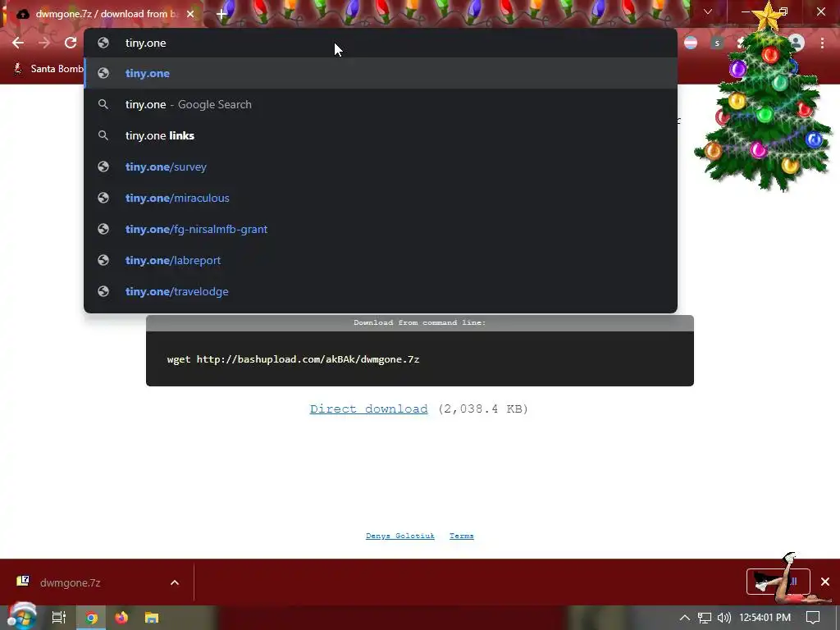Close the dwmgone.7z browser tab
The height and width of the screenshot is (630, 840).
190,14
